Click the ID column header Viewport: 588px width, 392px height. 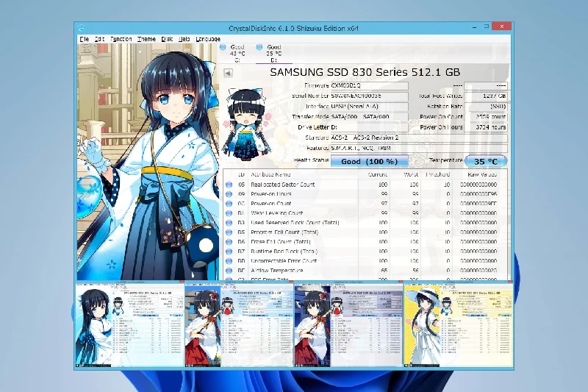pyautogui.click(x=241, y=174)
